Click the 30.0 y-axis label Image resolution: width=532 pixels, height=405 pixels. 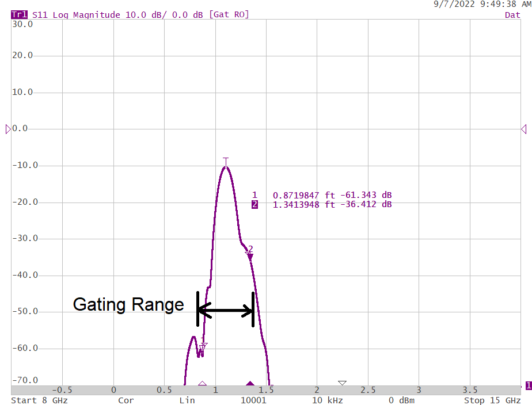pos(22,24)
